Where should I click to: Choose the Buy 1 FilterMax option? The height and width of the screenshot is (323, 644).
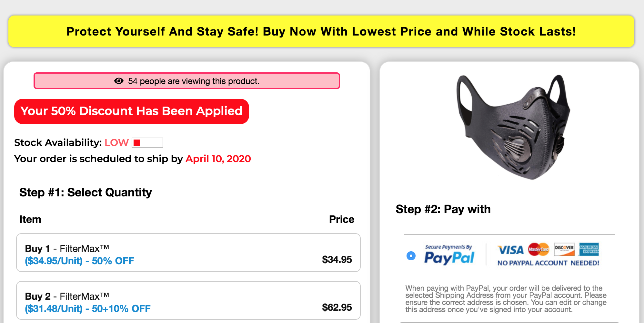pos(188,253)
